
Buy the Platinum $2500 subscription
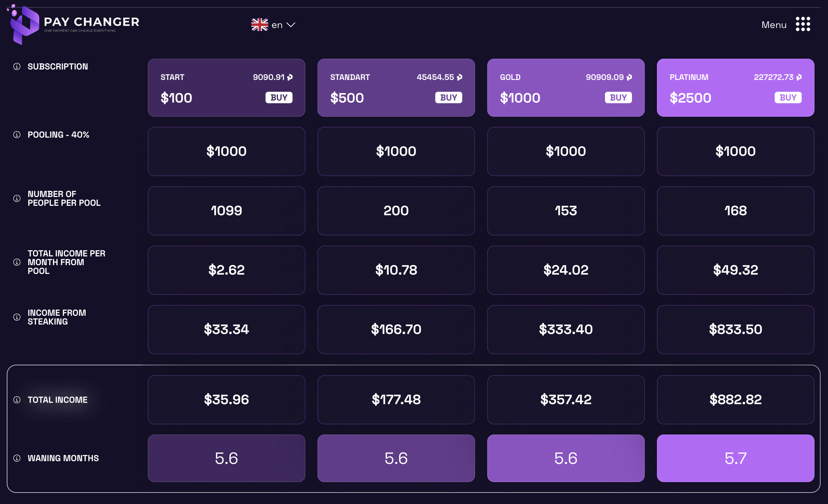click(x=788, y=97)
